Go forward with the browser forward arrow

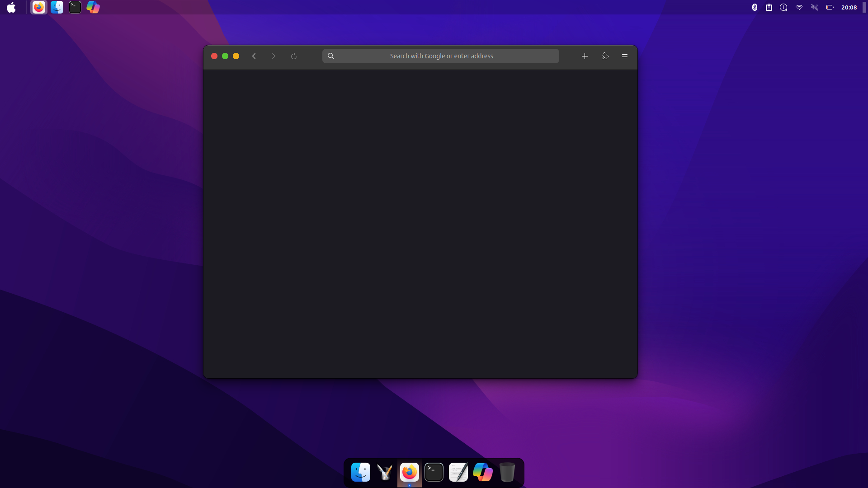(x=274, y=56)
